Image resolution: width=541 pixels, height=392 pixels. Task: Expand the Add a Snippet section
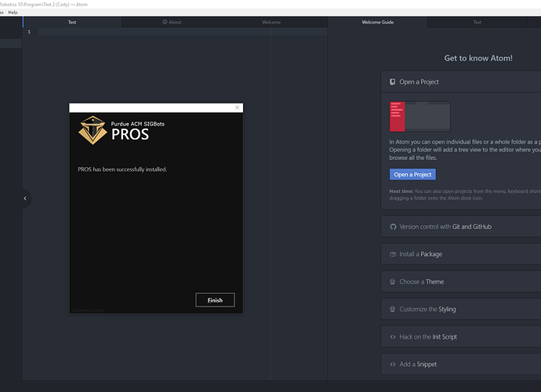[x=461, y=364]
